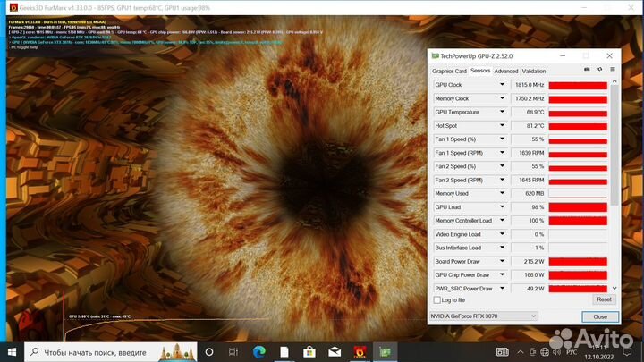Open language indicator РУС
644x362 pixels.
(572, 352)
